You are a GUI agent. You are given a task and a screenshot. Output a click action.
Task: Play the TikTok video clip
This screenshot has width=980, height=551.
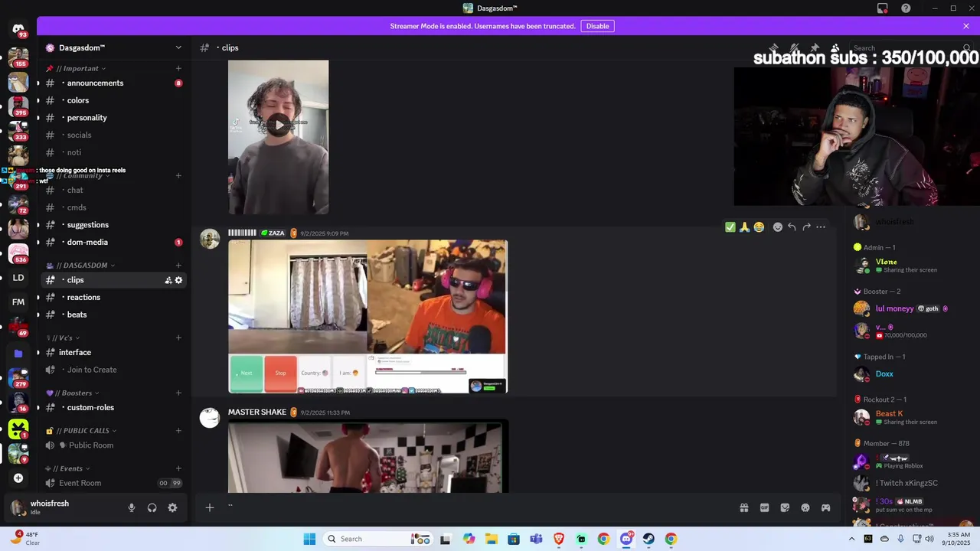point(279,125)
